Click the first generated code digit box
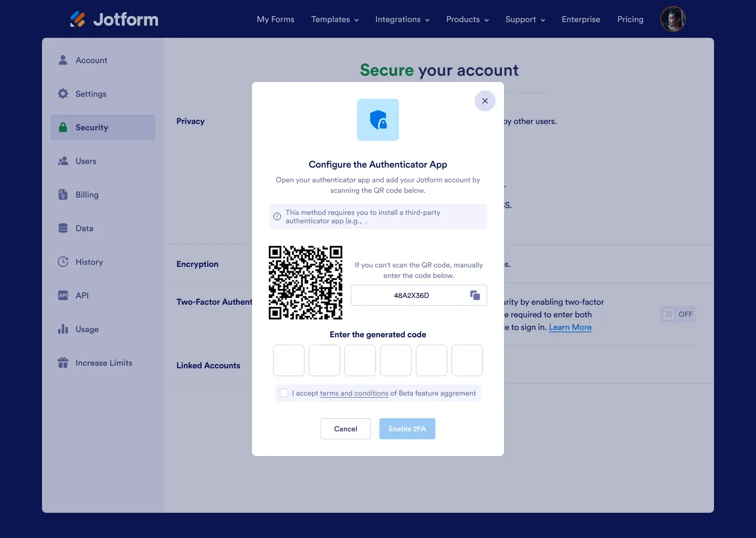756x538 pixels. click(289, 360)
